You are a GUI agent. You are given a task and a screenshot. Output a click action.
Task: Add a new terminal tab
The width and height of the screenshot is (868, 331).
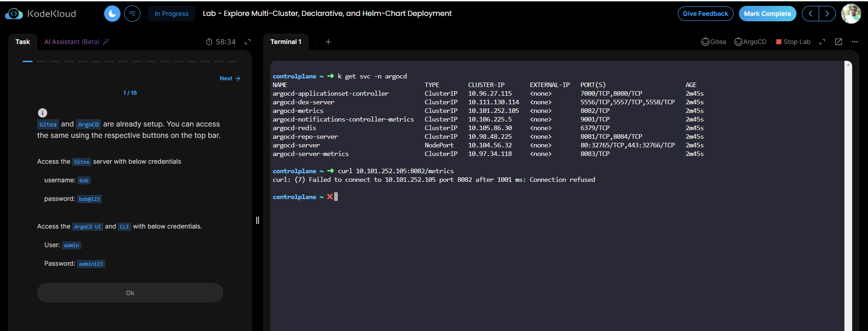tap(328, 42)
